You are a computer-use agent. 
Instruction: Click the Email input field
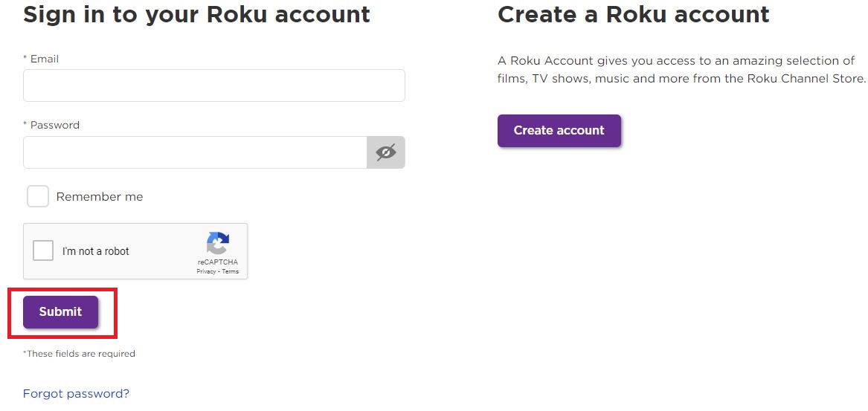pos(213,85)
